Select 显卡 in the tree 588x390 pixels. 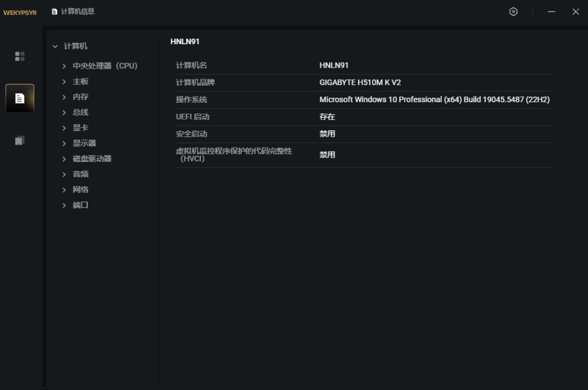click(x=80, y=128)
